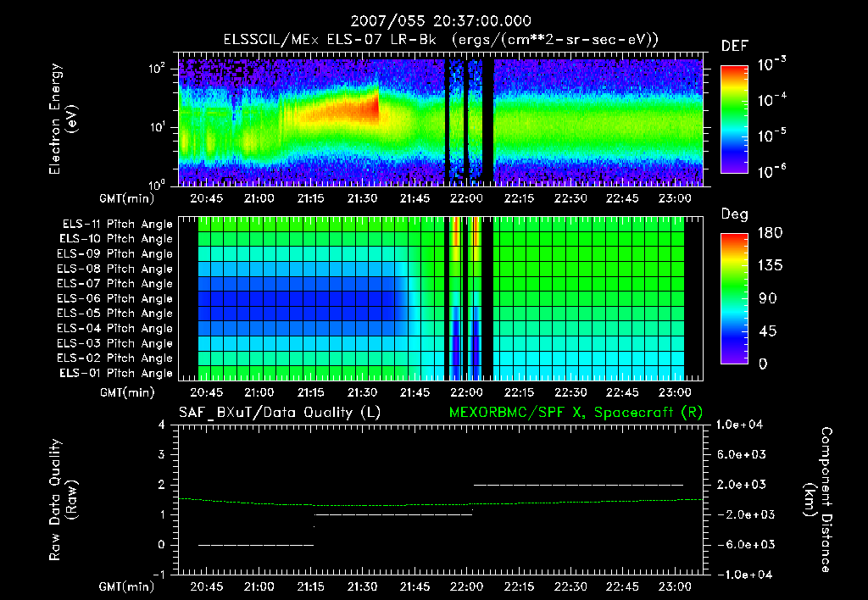Select the Raw Data Quality (Raw) axis label
The height and width of the screenshot is (600, 868).
[63, 500]
